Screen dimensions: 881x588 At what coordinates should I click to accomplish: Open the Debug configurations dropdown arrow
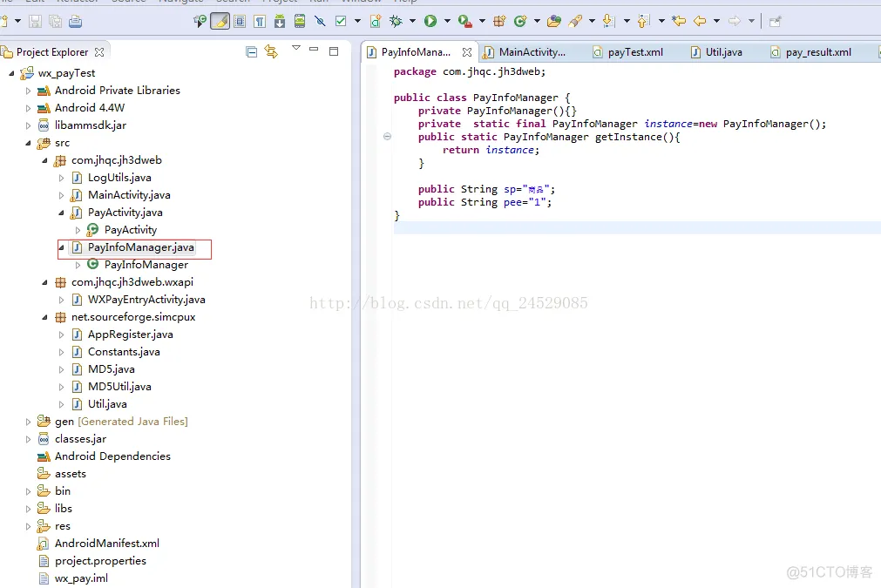412,21
